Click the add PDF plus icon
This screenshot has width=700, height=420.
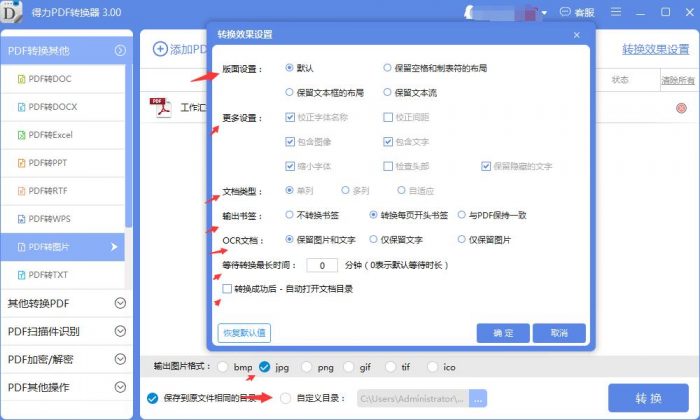[x=160, y=49]
